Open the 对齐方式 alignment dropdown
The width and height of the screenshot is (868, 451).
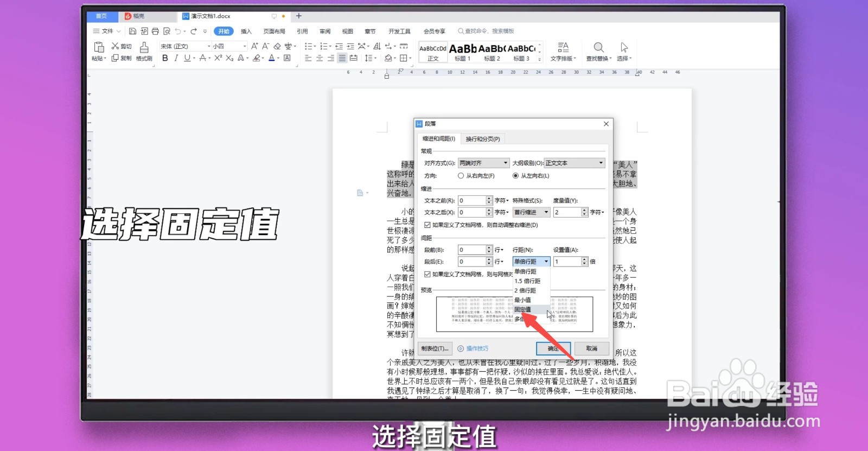484,163
